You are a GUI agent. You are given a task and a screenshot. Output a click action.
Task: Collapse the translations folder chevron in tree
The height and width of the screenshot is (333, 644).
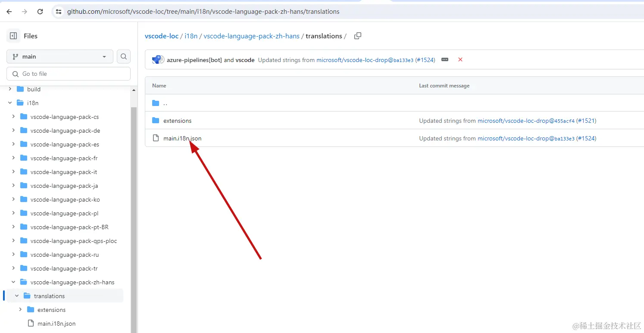point(17,296)
